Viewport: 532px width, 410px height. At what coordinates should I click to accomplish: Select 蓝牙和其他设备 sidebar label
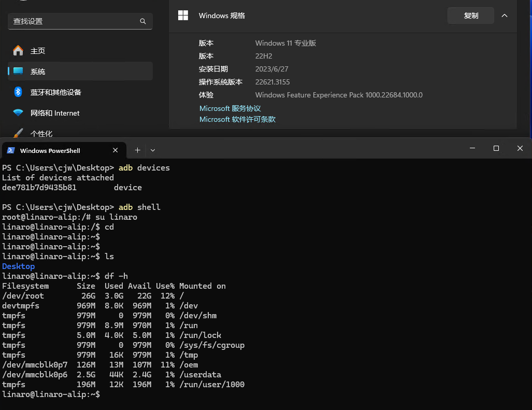click(56, 92)
